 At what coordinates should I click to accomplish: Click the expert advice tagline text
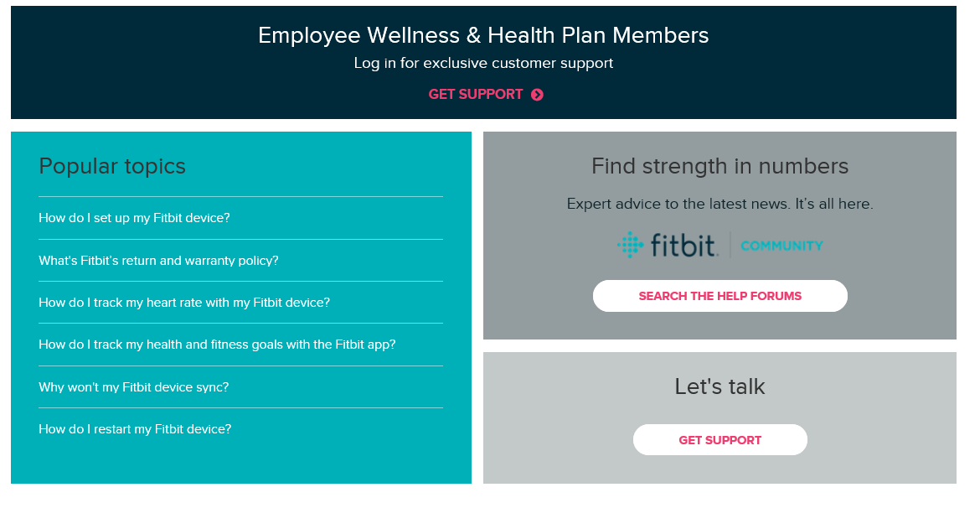click(720, 203)
